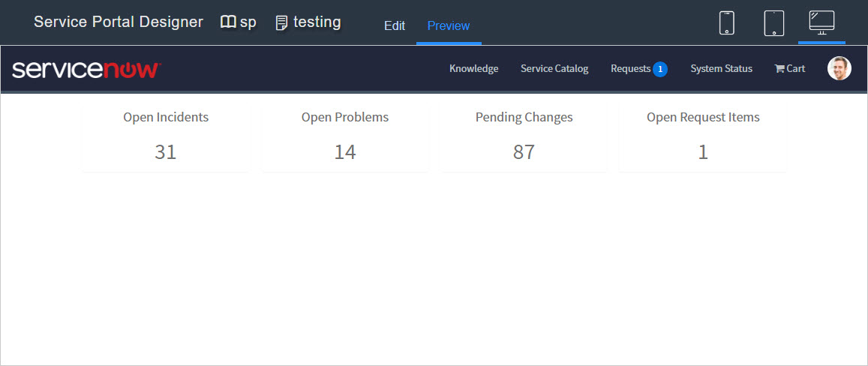Switch to mobile phone preview icon
The width and height of the screenshot is (868, 366).
click(727, 23)
